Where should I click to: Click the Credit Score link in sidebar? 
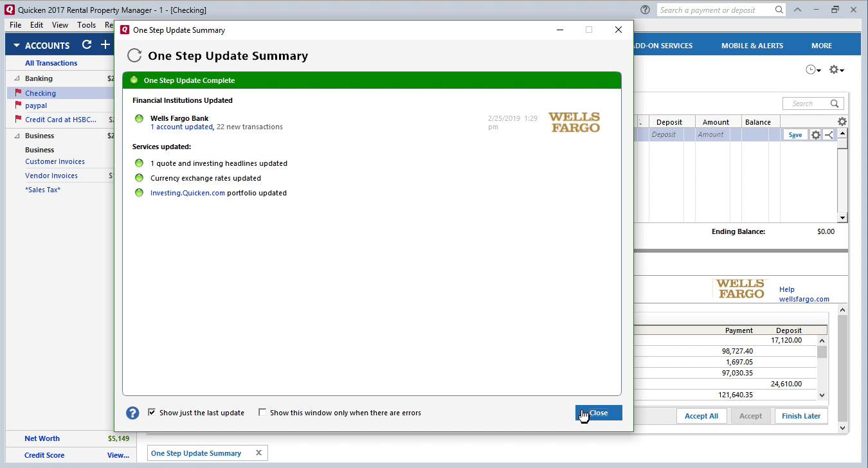pyautogui.click(x=44, y=455)
